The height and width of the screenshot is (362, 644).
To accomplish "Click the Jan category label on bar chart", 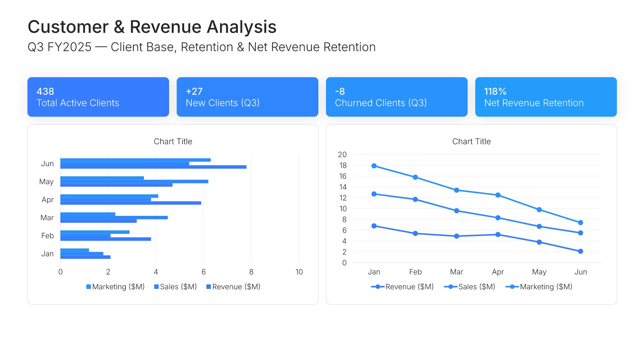I will [47, 254].
